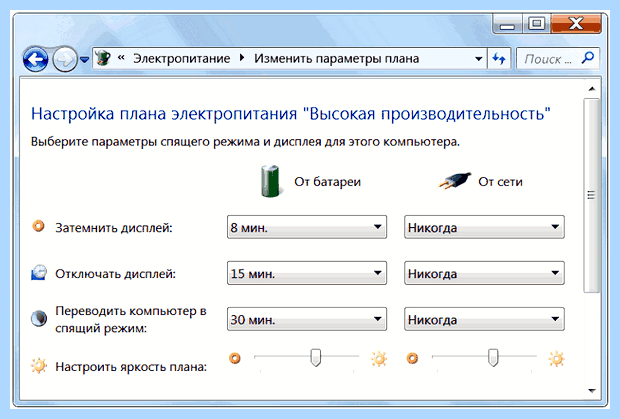Viewport: 620px width, 419px height.
Task: Open the Электропитание breadcrumb
Action: tap(181, 59)
